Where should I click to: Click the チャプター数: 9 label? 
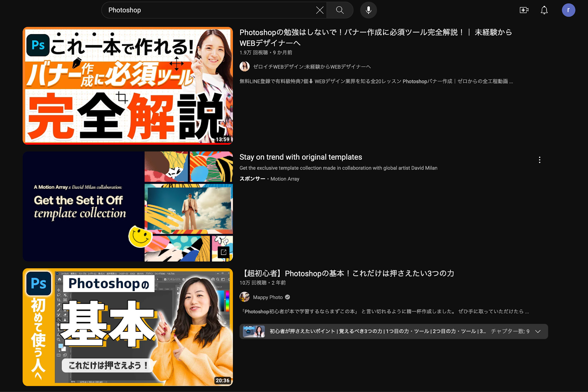tap(510, 331)
